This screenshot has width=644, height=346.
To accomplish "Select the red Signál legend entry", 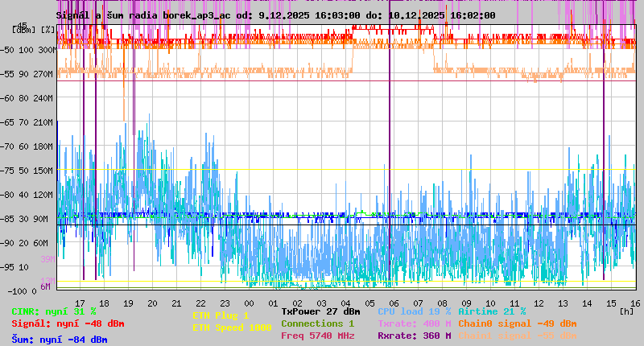I will point(68,323).
